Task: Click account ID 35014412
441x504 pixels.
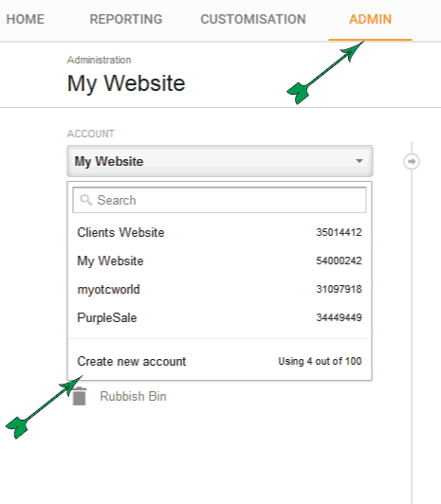Action: point(339,232)
